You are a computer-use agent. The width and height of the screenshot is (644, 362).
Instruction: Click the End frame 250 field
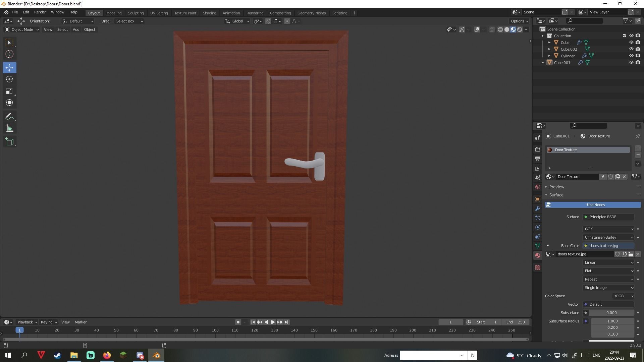516,322
